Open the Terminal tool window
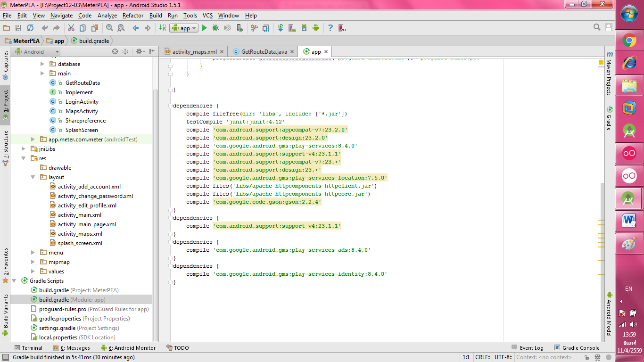 28,348
